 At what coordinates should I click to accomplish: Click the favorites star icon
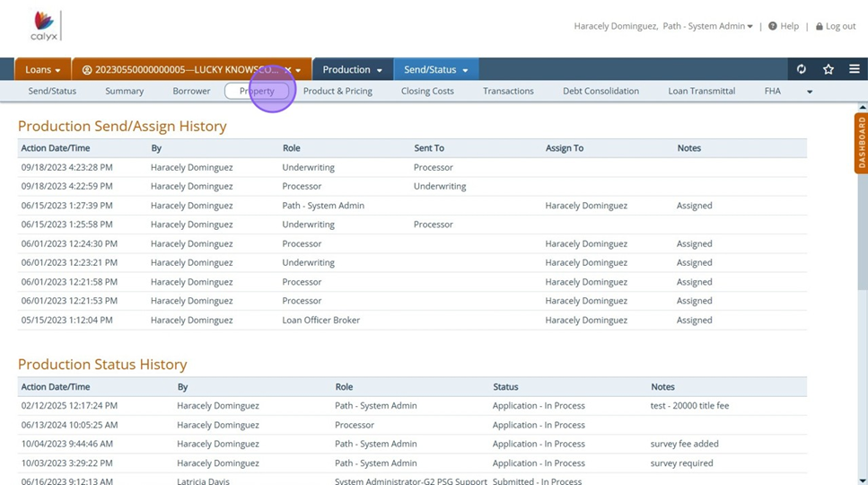pos(829,69)
